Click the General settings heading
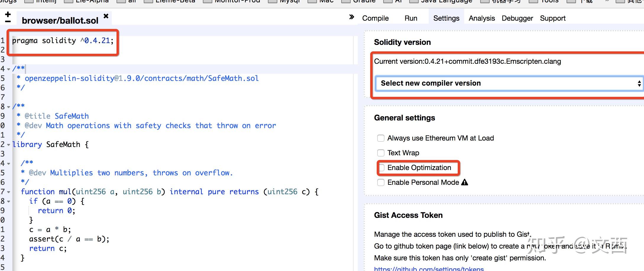This screenshot has width=644, height=271. [404, 118]
